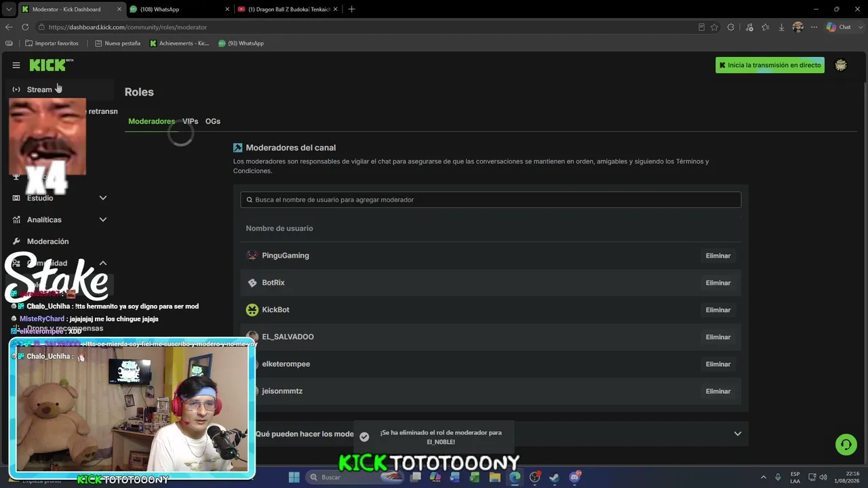Remove BotRix as moderator
This screenshot has height=488, width=868.
pyautogui.click(x=718, y=283)
